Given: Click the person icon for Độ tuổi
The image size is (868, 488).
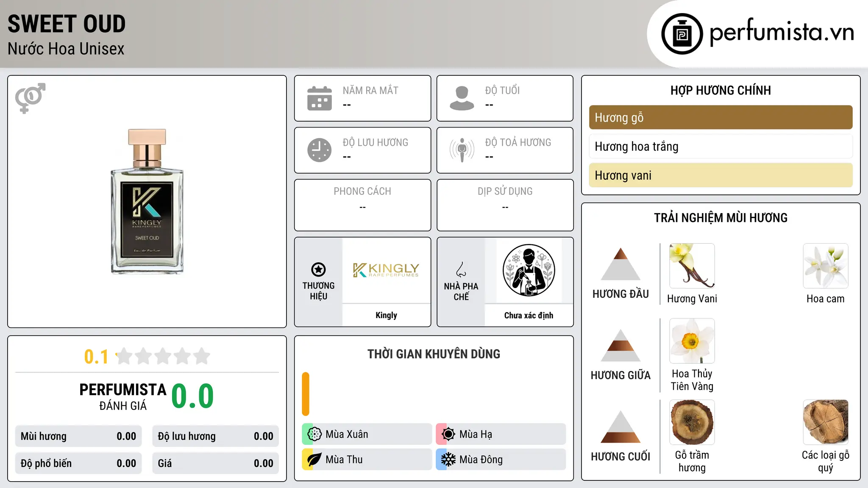Looking at the screenshot, I should (462, 98).
